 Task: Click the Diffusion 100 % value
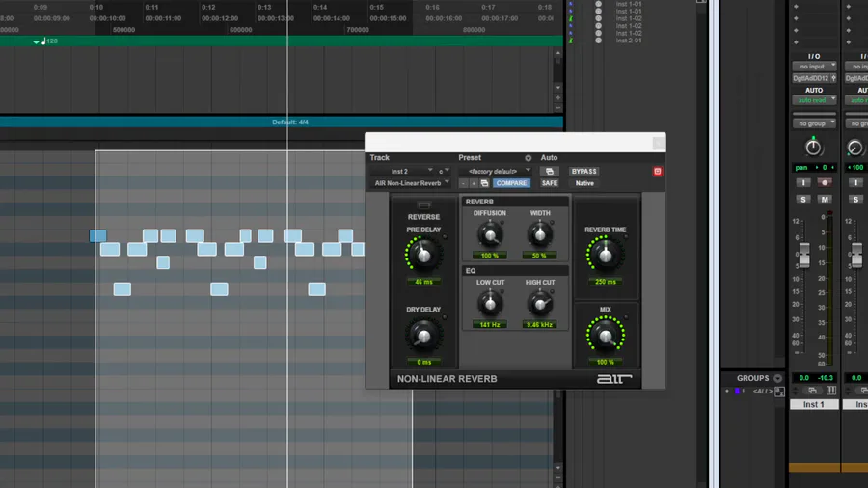[490, 256]
